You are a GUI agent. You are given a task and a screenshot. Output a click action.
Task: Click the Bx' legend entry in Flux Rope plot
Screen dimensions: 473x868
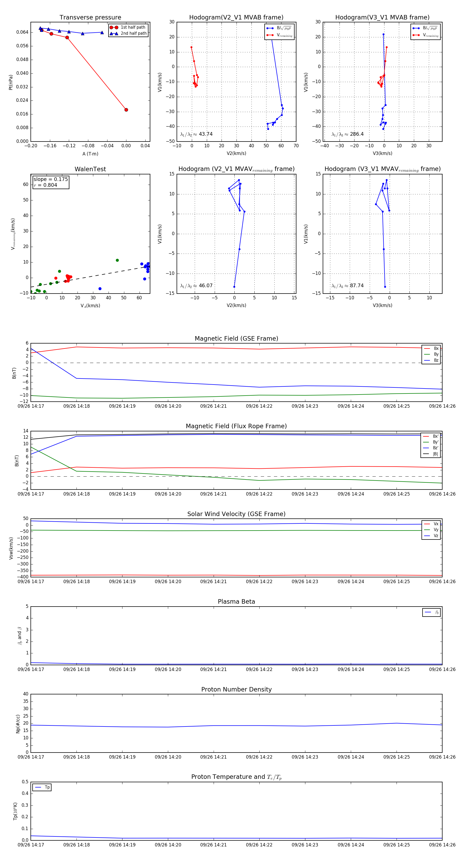click(x=431, y=436)
